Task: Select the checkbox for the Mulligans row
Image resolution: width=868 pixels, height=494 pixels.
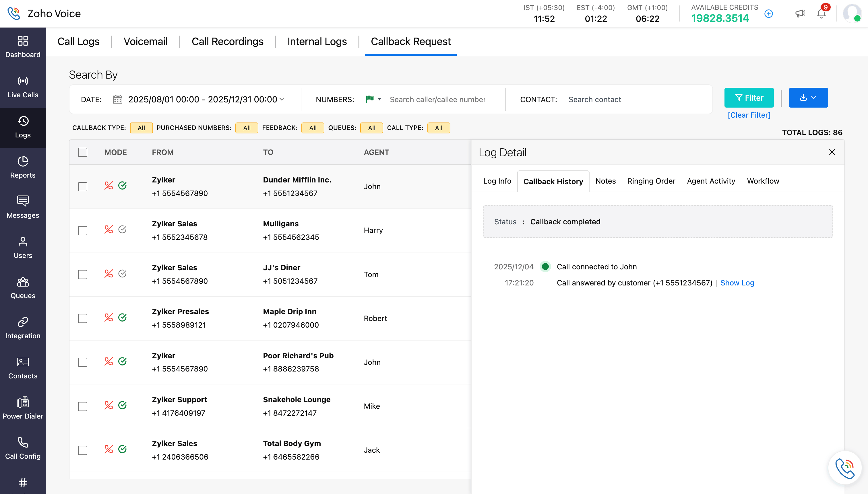Action: point(82,230)
